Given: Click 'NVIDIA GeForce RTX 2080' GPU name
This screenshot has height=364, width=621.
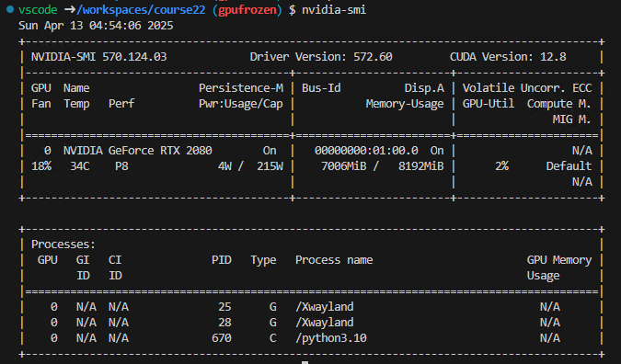Looking at the screenshot, I should [138, 151].
